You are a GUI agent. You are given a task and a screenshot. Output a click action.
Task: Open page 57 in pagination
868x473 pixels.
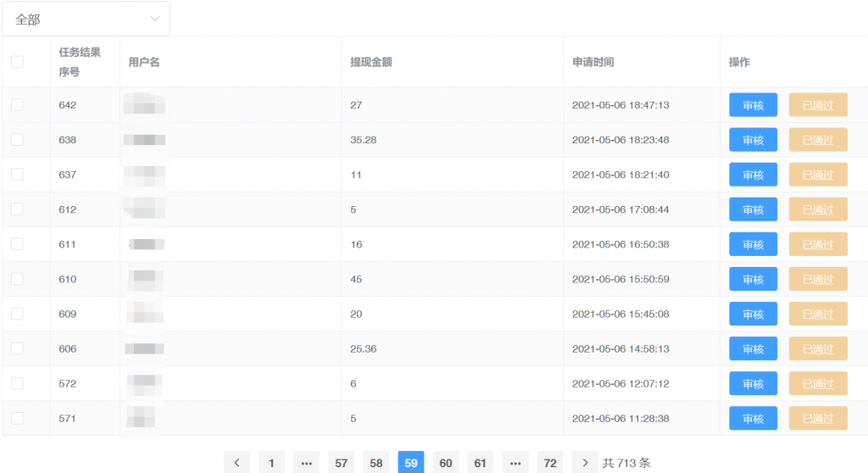pos(342,463)
